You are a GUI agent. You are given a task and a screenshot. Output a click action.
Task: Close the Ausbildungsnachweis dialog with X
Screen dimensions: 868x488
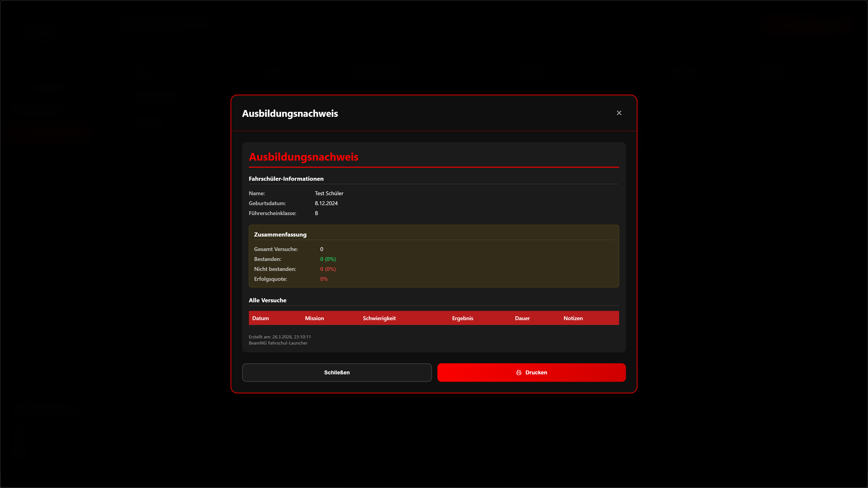[619, 113]
